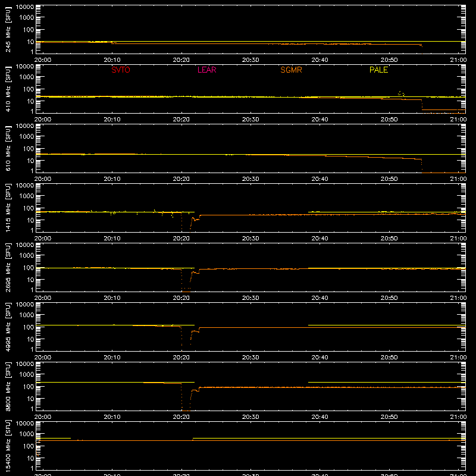Click 20:40 time label under 2695 MHz plot
The image size is (476, 476).
click(320, 298)
